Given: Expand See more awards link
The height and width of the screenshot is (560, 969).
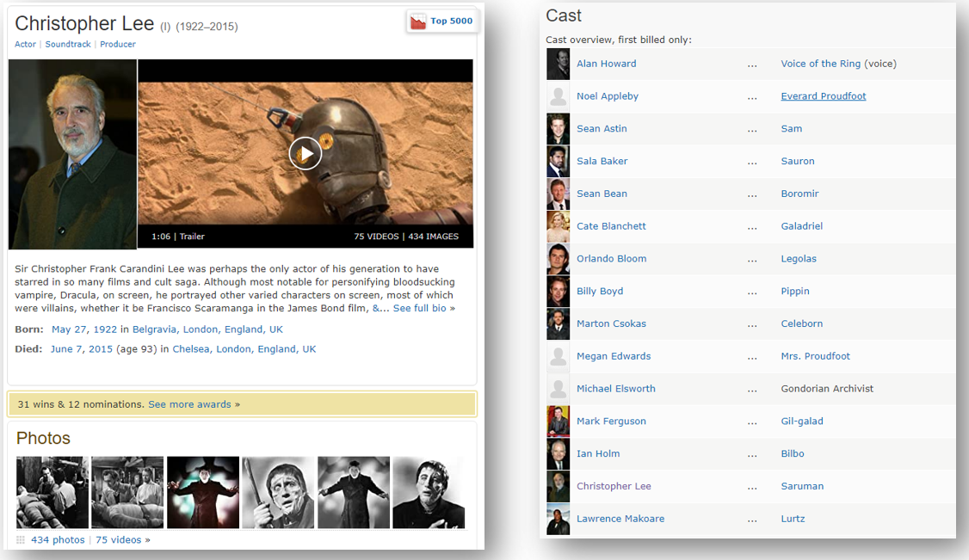Looking at the screenshot, I should point(194,404).
